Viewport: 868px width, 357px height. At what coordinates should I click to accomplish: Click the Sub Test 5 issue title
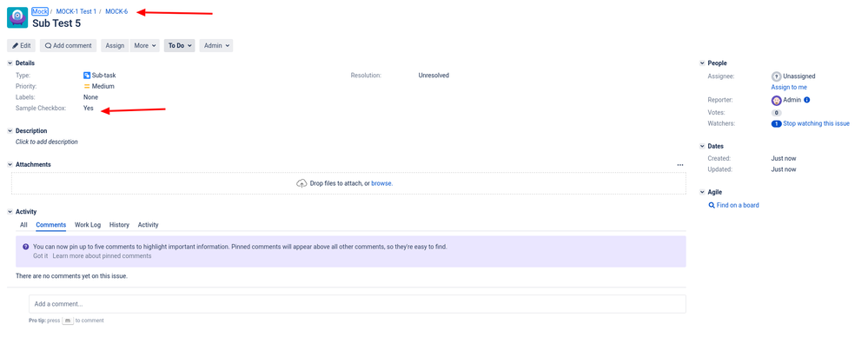(x=56, y=23)
